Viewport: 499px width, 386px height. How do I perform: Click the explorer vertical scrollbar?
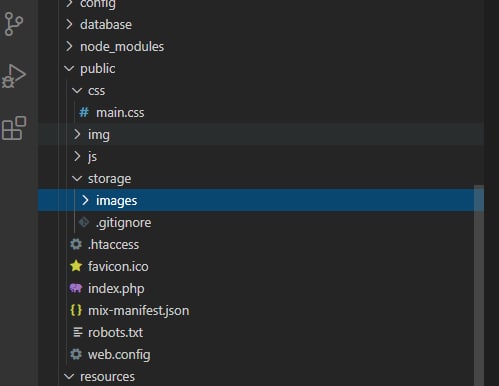[x=479, y=285]
